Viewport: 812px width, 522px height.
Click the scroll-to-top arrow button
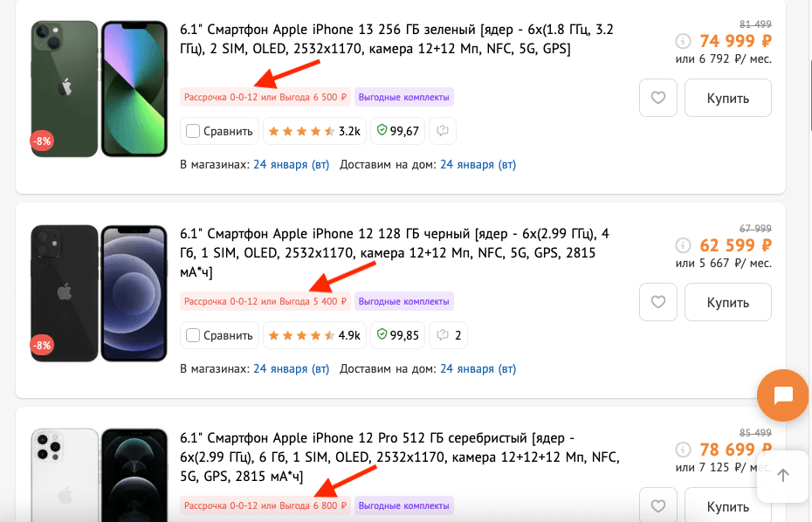tap(783, 476)
